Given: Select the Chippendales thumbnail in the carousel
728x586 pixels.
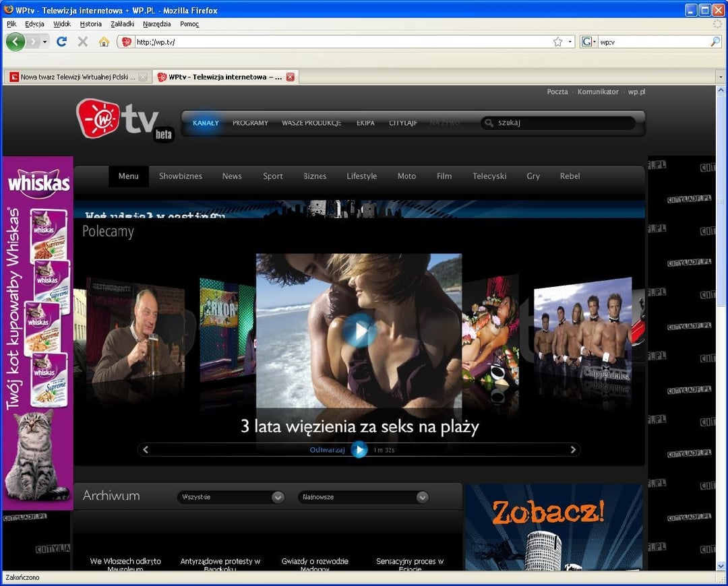Looking at the screenshot, I should pos(583,333).
